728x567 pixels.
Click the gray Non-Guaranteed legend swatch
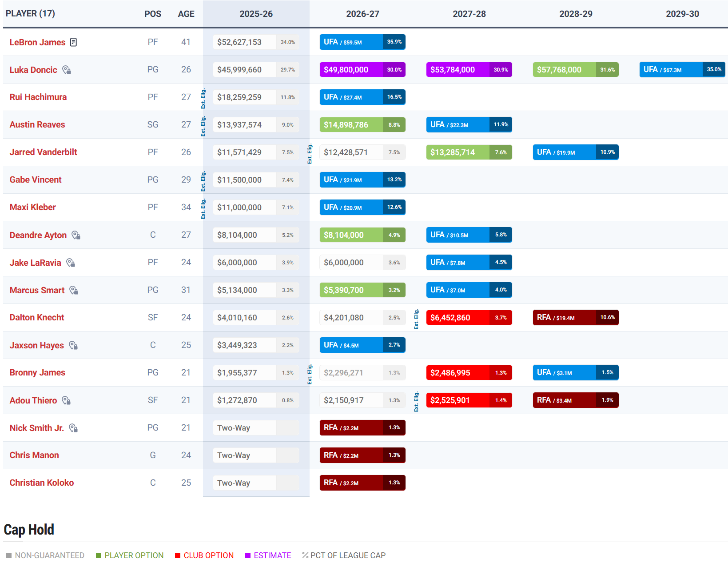(x=9, y=555)
